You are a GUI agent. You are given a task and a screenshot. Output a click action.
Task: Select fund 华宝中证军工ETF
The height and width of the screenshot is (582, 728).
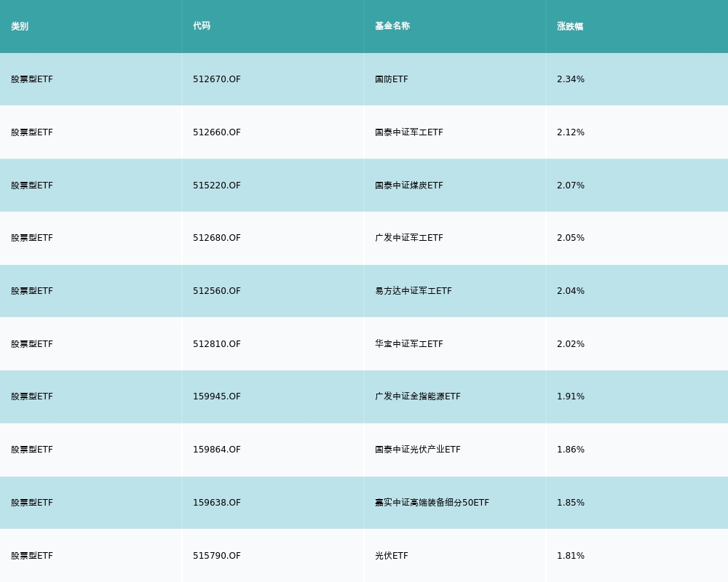[x=409, y=344]
